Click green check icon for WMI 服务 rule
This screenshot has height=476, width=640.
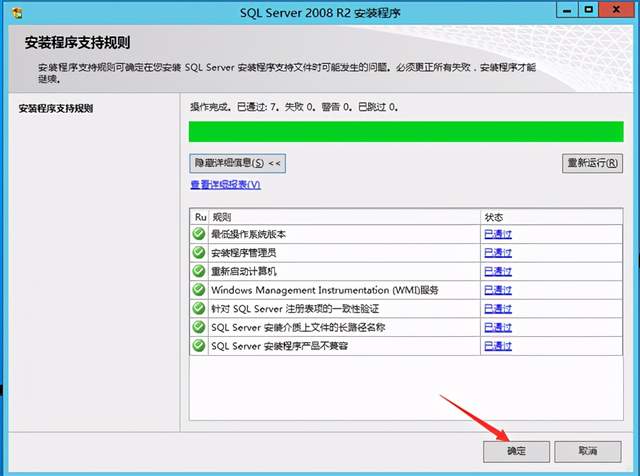199,290
